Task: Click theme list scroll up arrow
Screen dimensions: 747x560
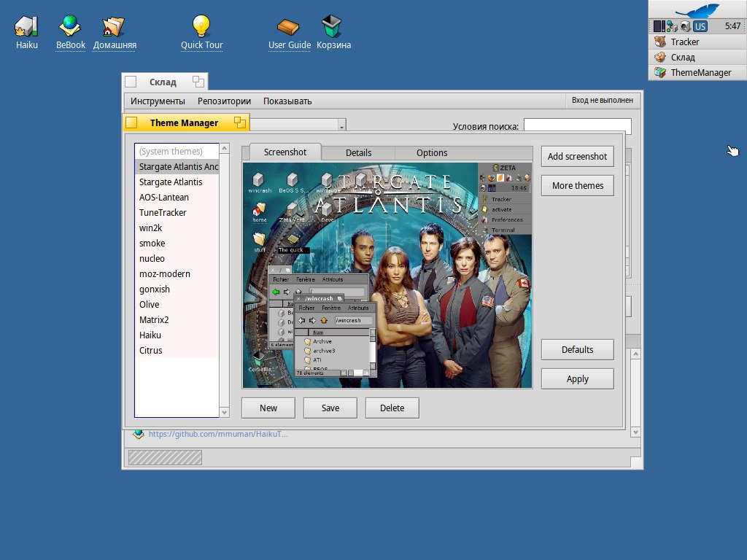Action: coord(225,149)
